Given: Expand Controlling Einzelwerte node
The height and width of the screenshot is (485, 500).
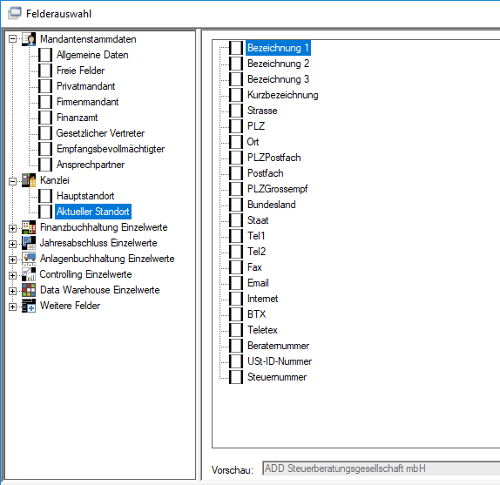Looking at the screenshot, I should point(13,275).
